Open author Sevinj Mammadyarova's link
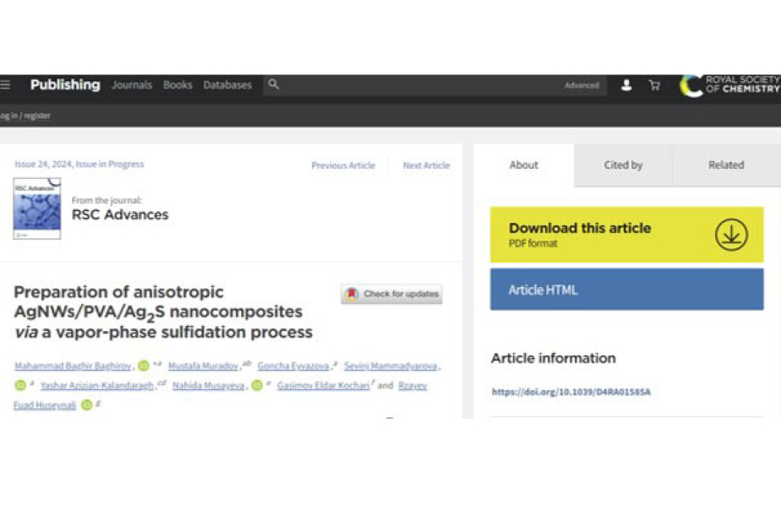The image size is (781, 532). (390, 366)
